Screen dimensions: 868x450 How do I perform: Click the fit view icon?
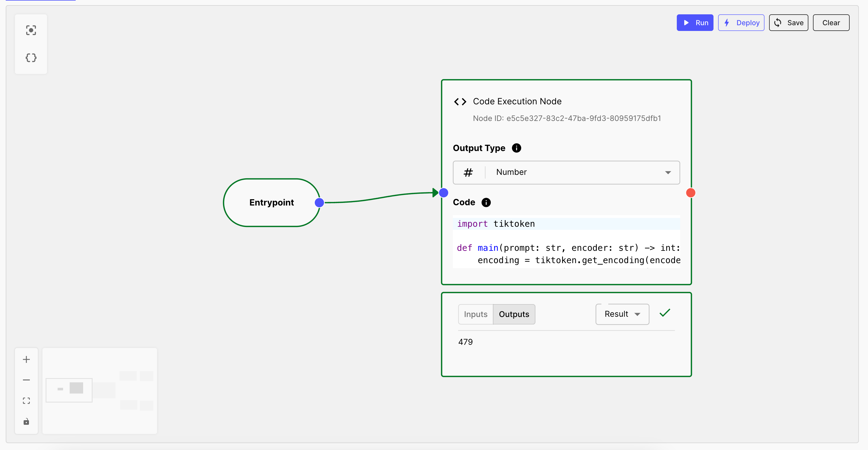pyautogui.click(x=26, y=401)
